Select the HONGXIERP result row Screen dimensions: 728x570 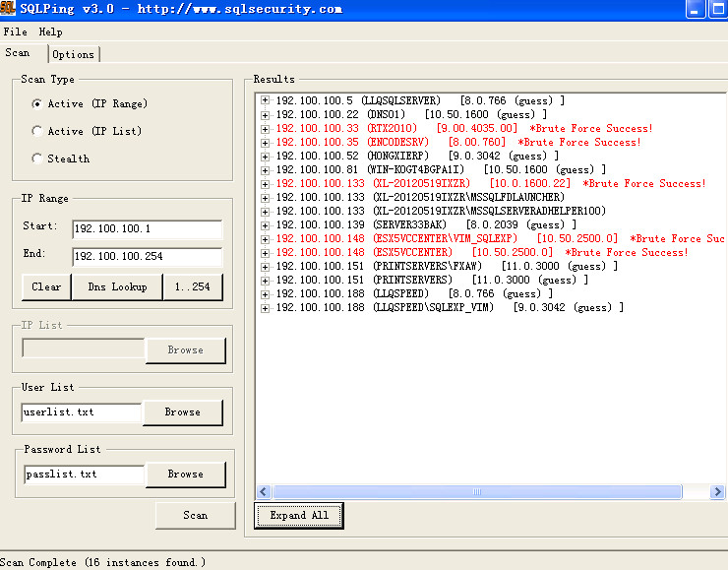click(417, 157)
